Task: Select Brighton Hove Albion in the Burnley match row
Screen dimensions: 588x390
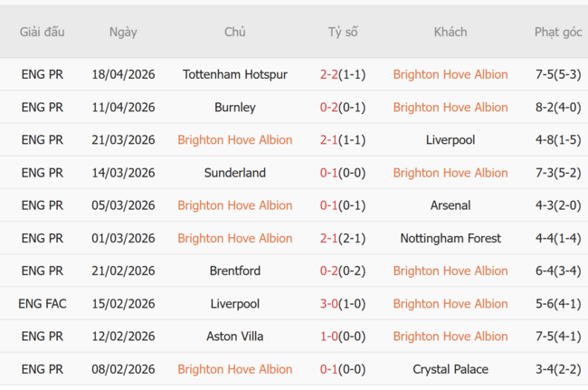Action: [450, 107]
